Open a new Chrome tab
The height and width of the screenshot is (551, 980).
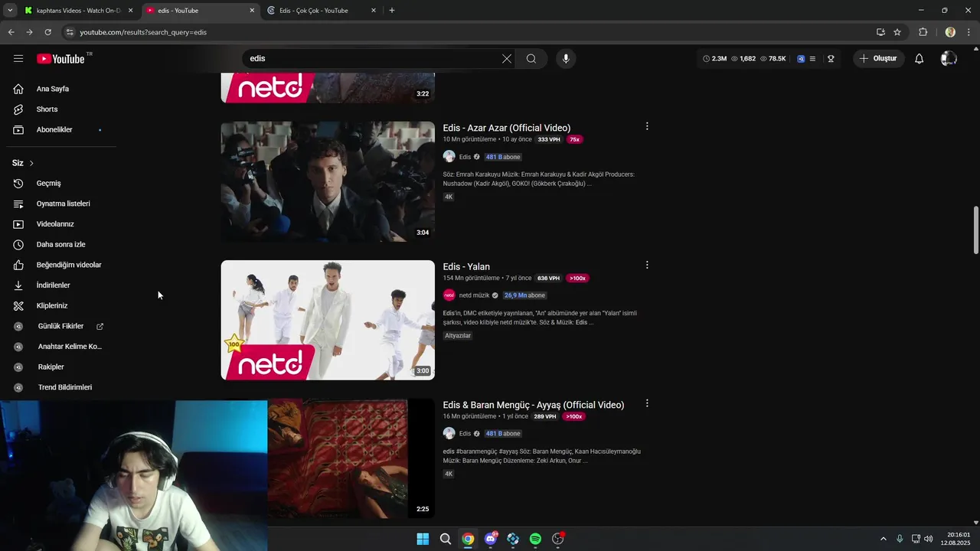(392, 11)
